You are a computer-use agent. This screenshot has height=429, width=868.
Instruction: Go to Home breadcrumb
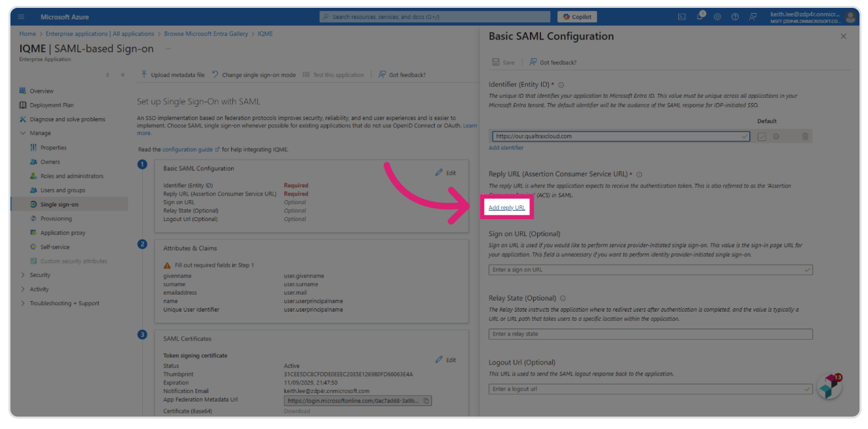click(27, 34)
